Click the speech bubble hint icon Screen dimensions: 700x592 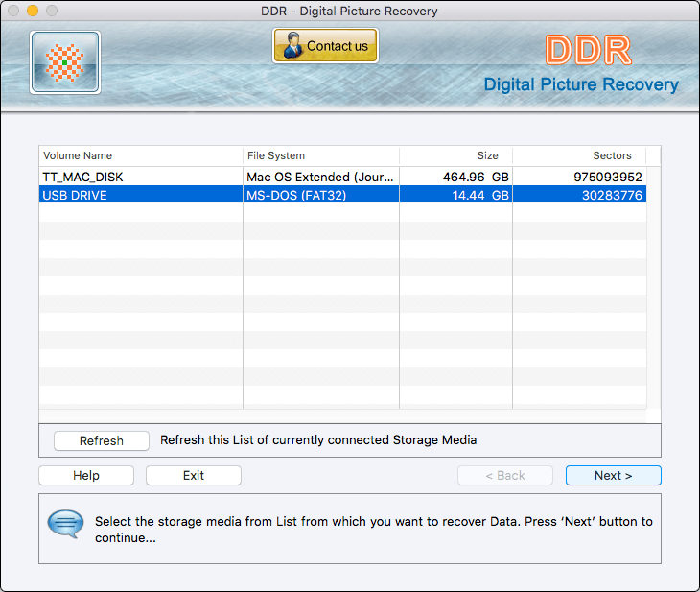(x=65, y=524)
